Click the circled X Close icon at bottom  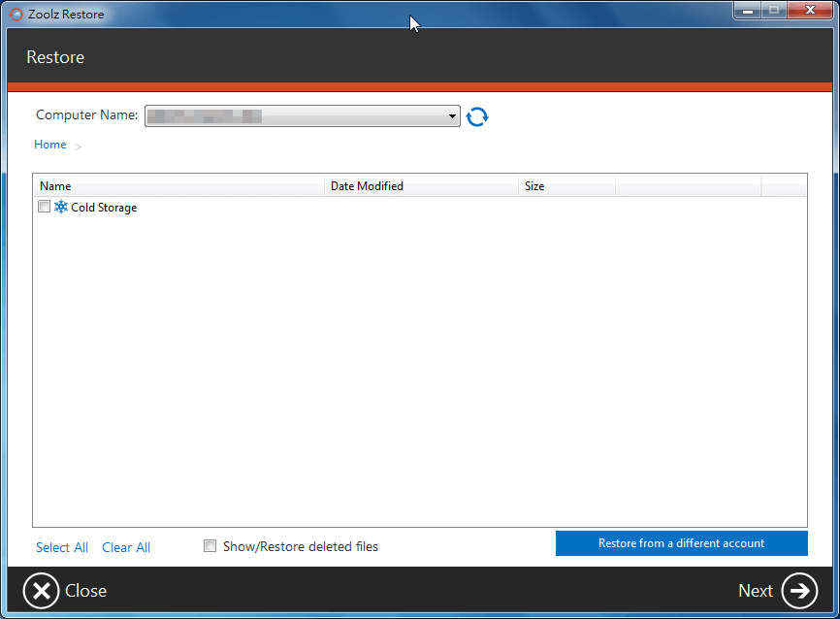(42, 590)
